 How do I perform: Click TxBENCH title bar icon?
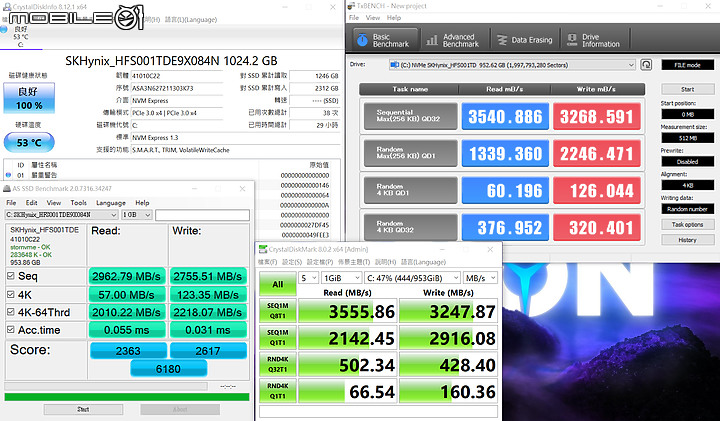(352, 6)
